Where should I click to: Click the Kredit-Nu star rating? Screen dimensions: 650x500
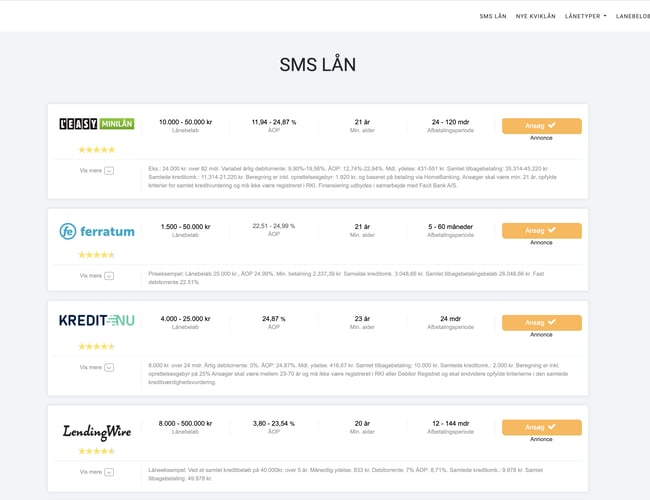click(x=97, y=346)
